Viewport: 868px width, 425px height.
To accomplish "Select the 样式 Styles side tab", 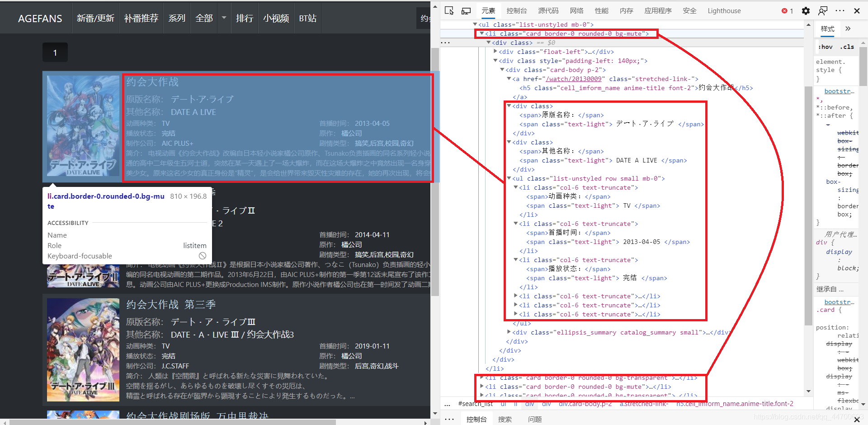I will (x=827, y=29).
